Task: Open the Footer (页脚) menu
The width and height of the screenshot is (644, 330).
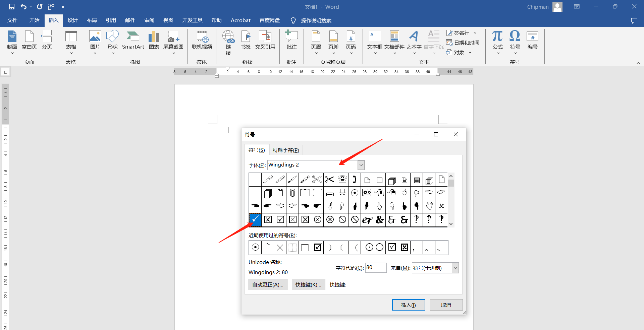Action: 333,43
